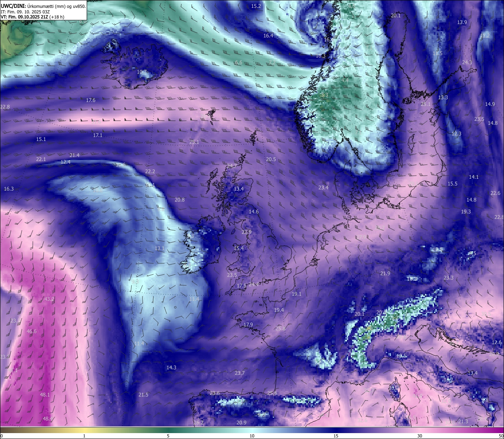The image size is (504, 439).
Task: Click the 21.5 value label
Action: coord(143,395)
